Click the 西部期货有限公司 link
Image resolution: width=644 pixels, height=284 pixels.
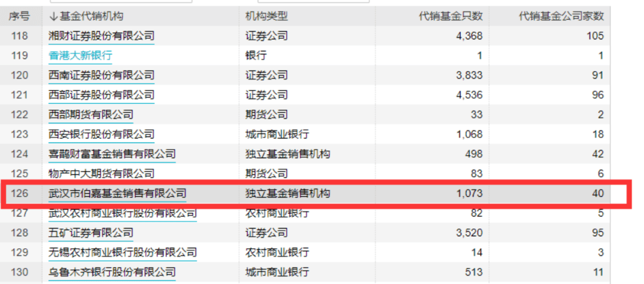tap(91, 115)
